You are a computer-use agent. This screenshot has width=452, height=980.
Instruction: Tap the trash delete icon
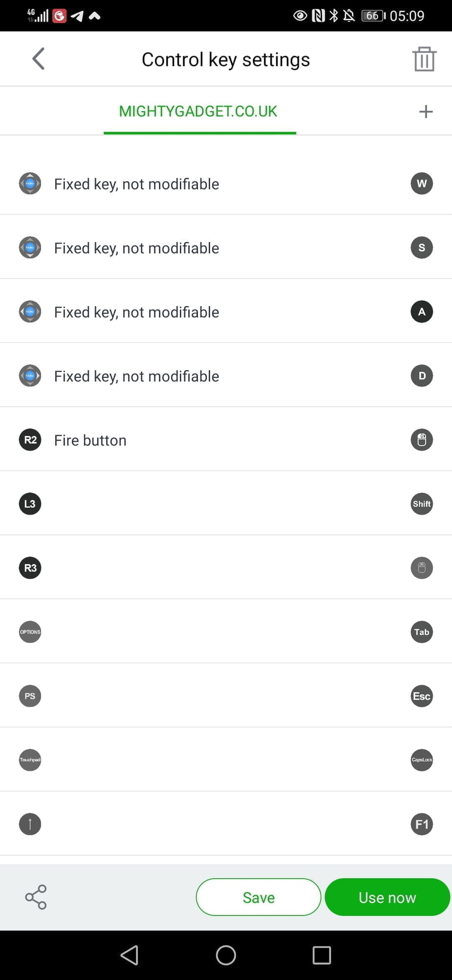(x=424, y=59)
